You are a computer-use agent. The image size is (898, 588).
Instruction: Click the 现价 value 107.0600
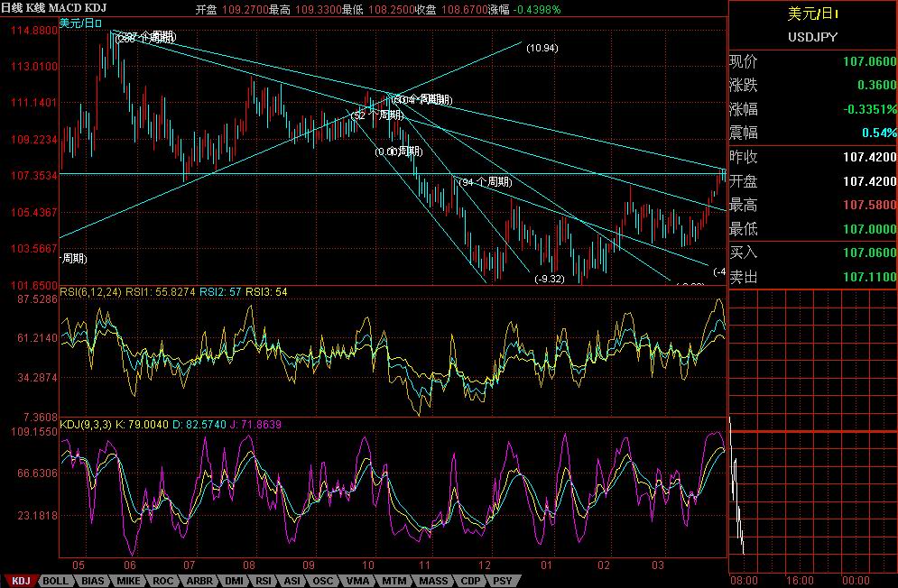869,61
